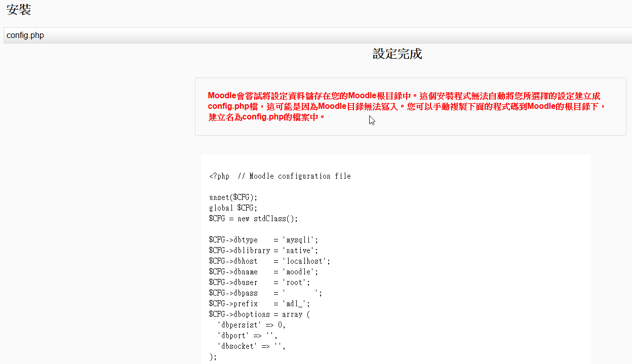The width and height of the screenshot is (632, 364).
Task: Click the '$CFG = new stdClass();' line
Action: [x=253, y=219]
